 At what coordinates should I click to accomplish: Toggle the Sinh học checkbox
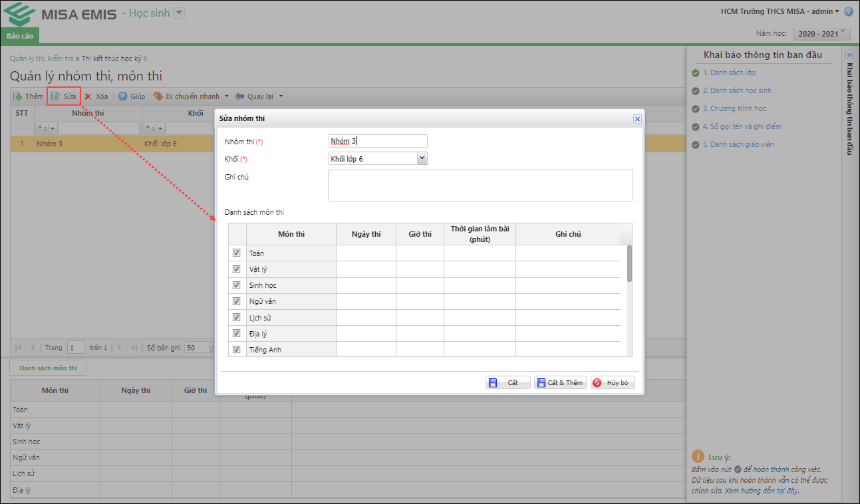coord(236,285)
